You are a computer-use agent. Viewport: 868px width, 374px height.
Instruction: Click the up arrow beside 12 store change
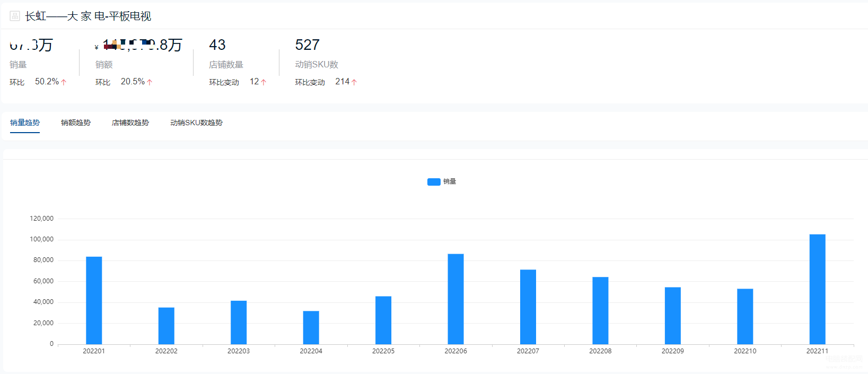(x=264, y=82)
